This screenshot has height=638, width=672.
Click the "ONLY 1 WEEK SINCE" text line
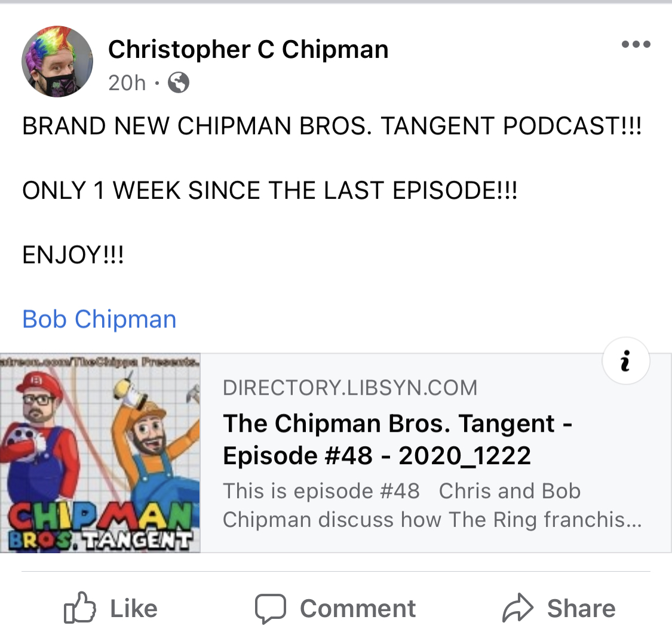tap(269, 190)
